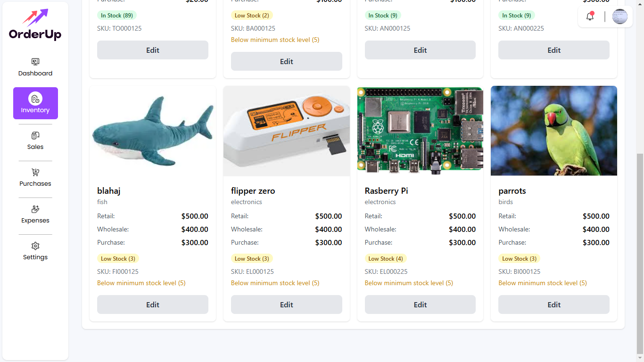Click blahaj's retail price $500.00

pos(195,216)
